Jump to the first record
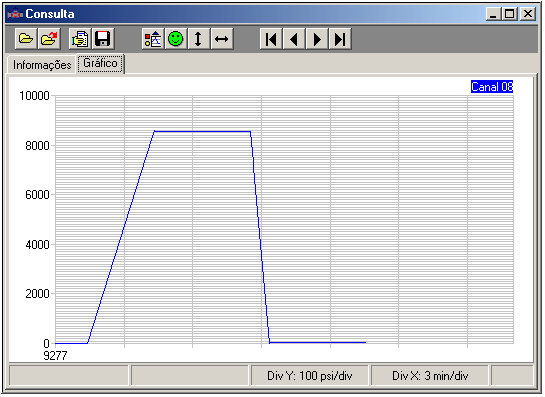This screenshot has width=545, height=397. 271,39
